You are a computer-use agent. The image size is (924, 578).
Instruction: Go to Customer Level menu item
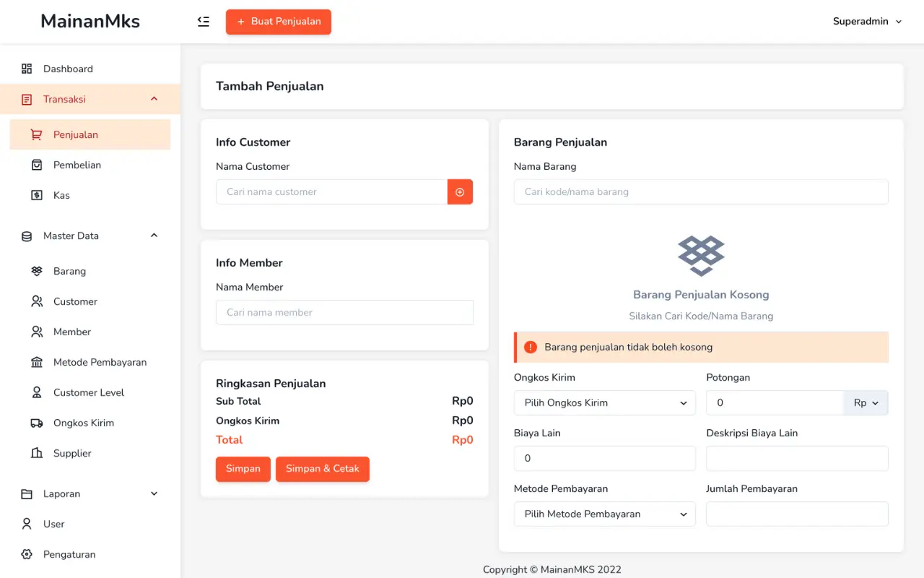coord(89,392)
